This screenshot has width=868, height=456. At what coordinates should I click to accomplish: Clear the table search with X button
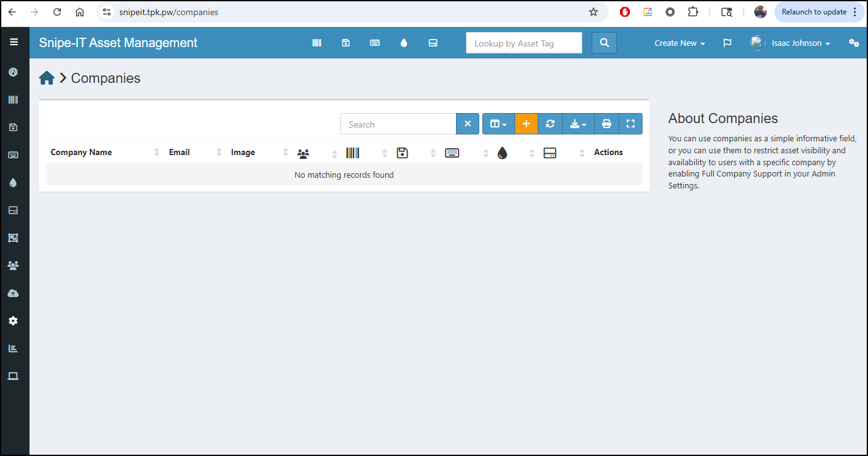click(x=467, y=124)
